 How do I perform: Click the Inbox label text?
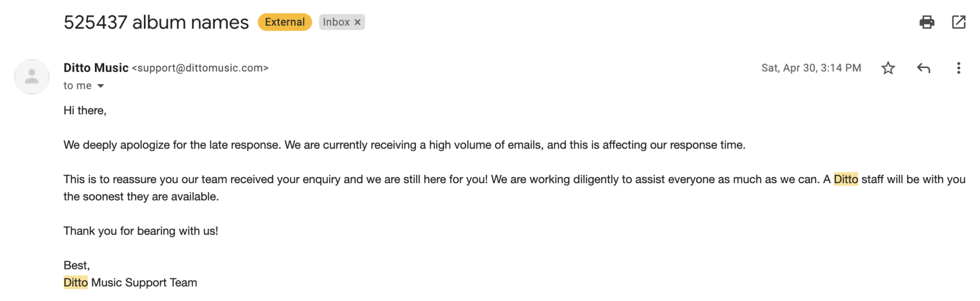336,22
